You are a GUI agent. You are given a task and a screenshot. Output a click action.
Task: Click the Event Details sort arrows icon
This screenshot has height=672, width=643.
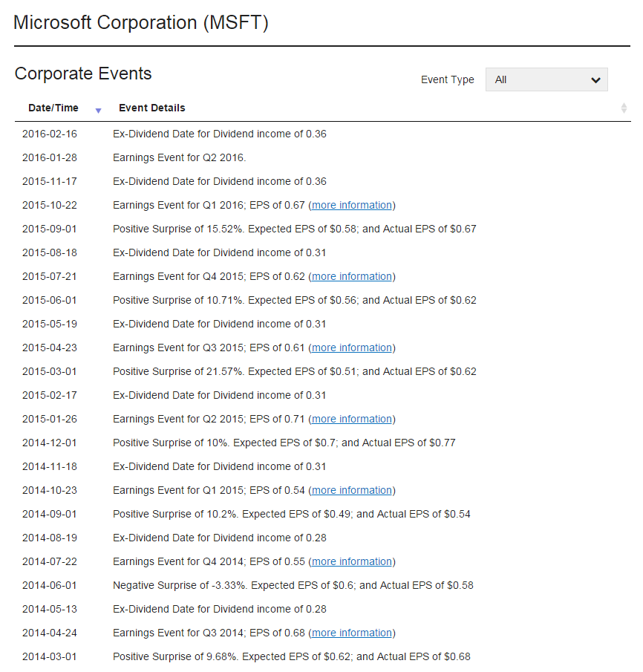point(624,108)
